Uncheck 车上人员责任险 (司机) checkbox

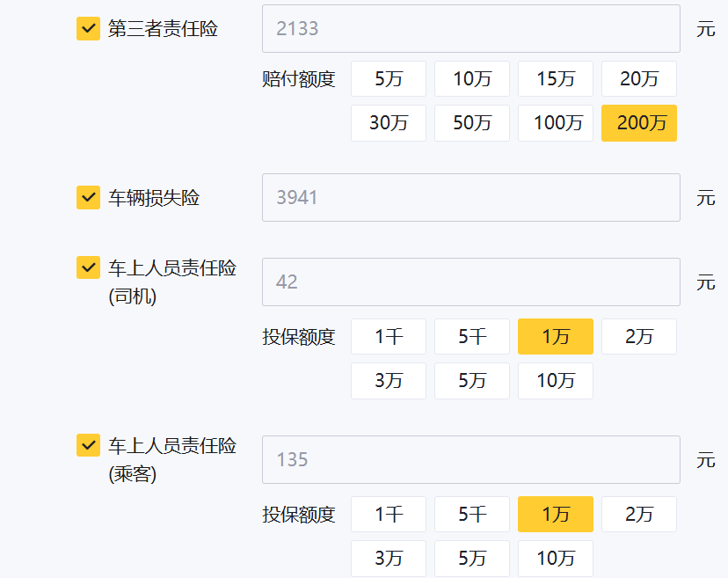(88, 267)
